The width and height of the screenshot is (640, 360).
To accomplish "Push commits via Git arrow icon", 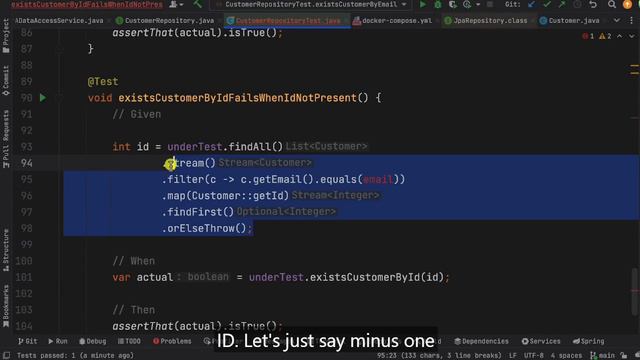I will (562, 4).
